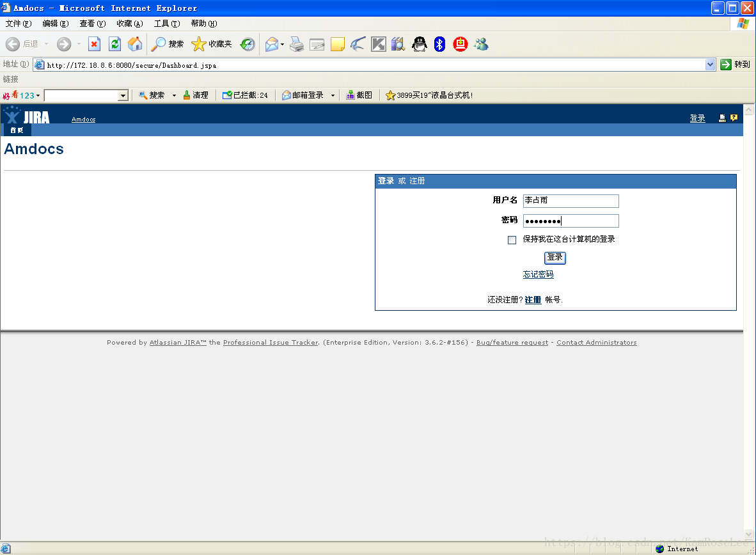The image size is (756, 555).
Task: Expand the 邮箱登录 dropdown arrow
Action: pyautogui.click(x=333, y=95)
